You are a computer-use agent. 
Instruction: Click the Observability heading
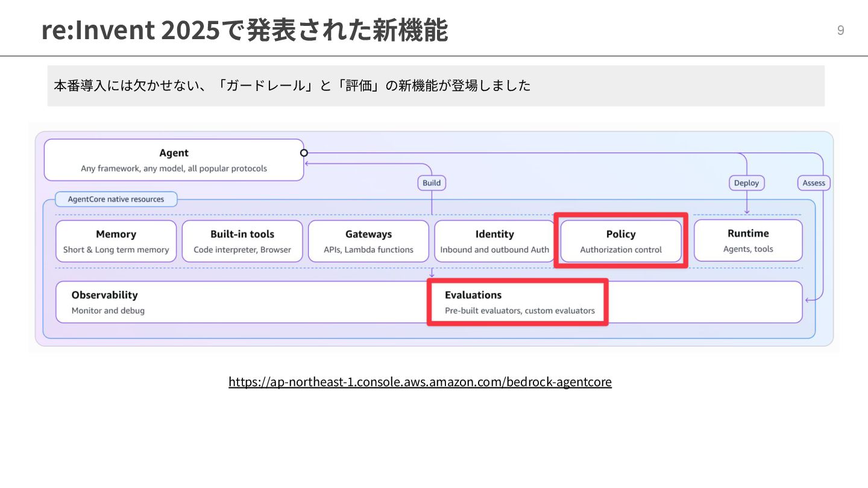pyautogui.click(x=104, y=295)
